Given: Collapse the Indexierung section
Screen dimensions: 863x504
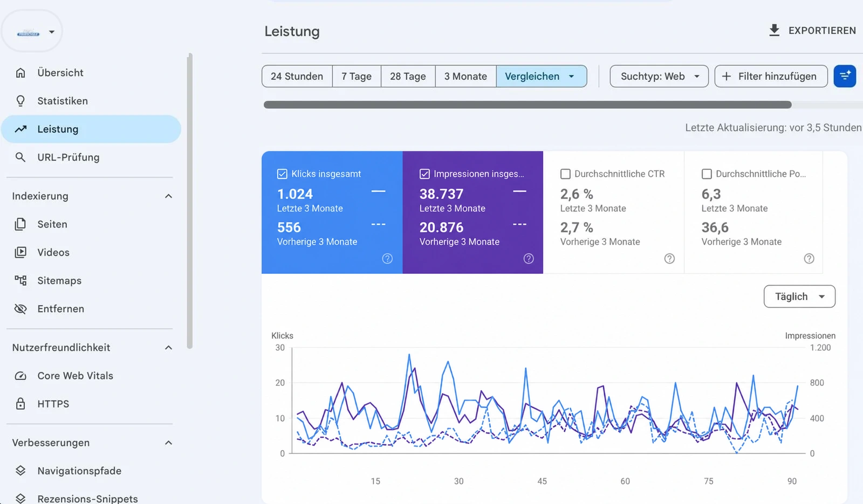Looking at the screenshot, I should [168, 196].
